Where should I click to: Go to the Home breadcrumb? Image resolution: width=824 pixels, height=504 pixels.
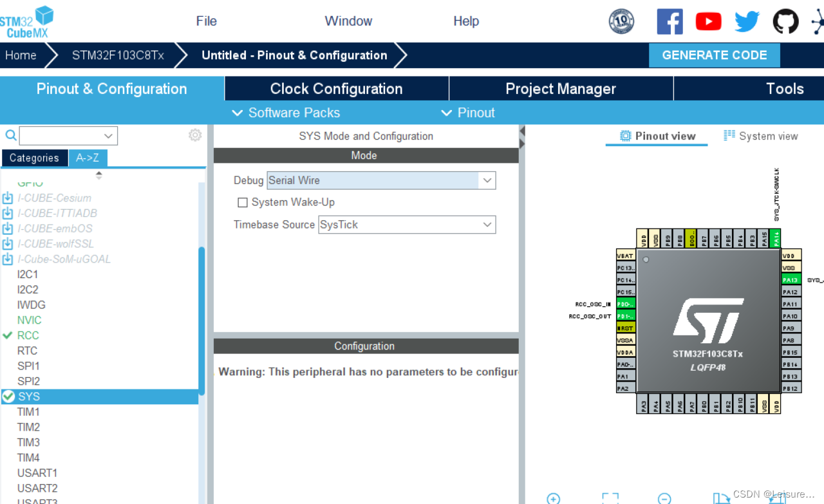tap(21, 55)
